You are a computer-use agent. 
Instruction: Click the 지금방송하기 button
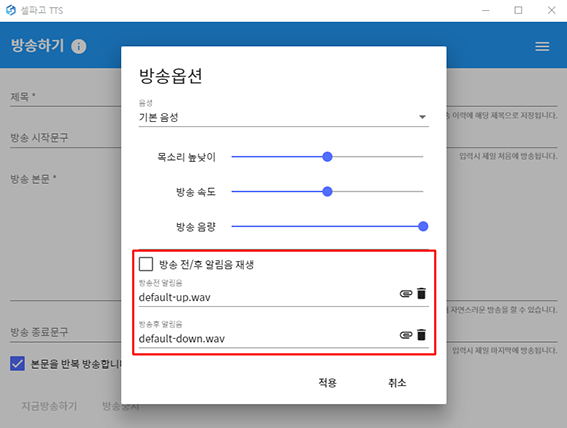pyautogui.click(x=49, y=406)
